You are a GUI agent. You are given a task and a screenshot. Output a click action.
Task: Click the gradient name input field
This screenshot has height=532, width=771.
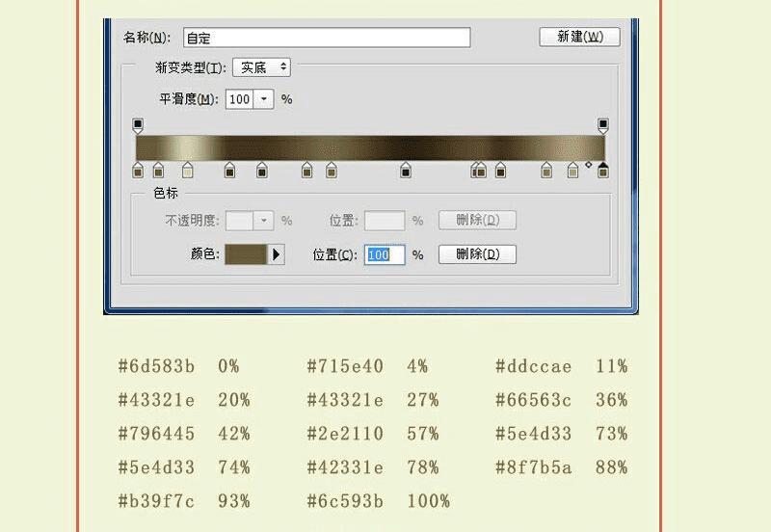pos(327,38)
